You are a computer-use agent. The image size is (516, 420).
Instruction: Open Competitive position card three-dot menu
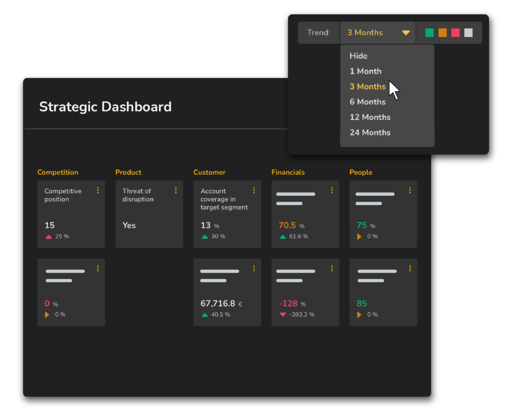(98, 190)
